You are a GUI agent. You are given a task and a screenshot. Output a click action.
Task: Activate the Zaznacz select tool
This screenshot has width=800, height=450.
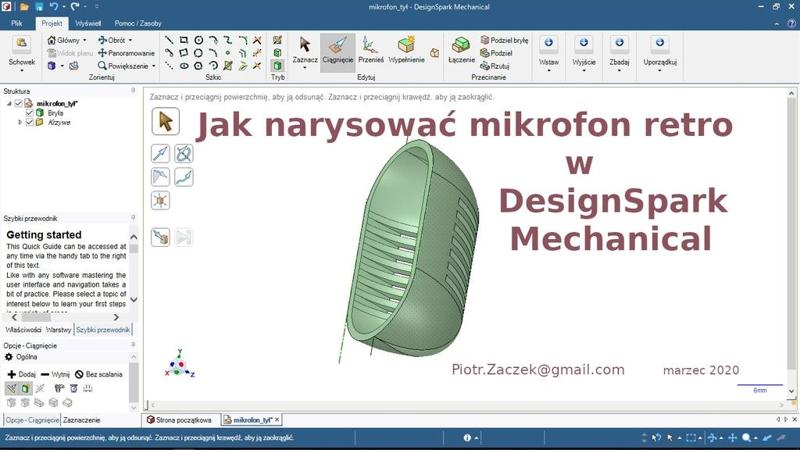coord(305,52)
